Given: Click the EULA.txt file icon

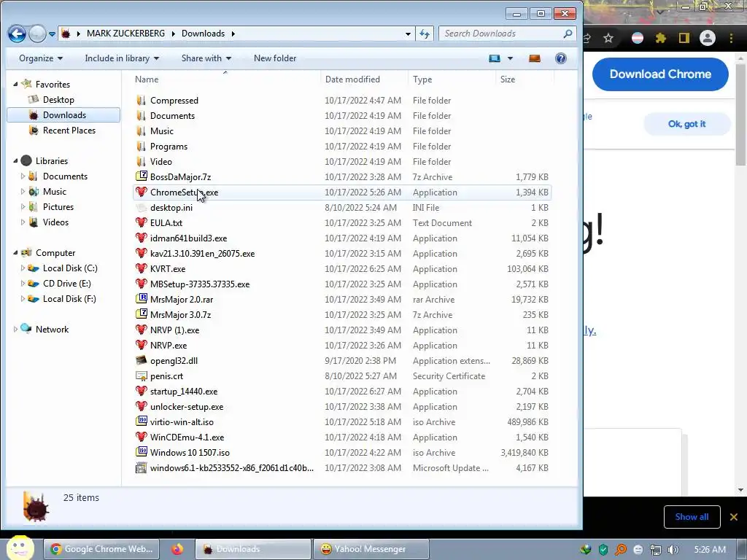Looking at the screenshot, I should (x=141, y=223).
